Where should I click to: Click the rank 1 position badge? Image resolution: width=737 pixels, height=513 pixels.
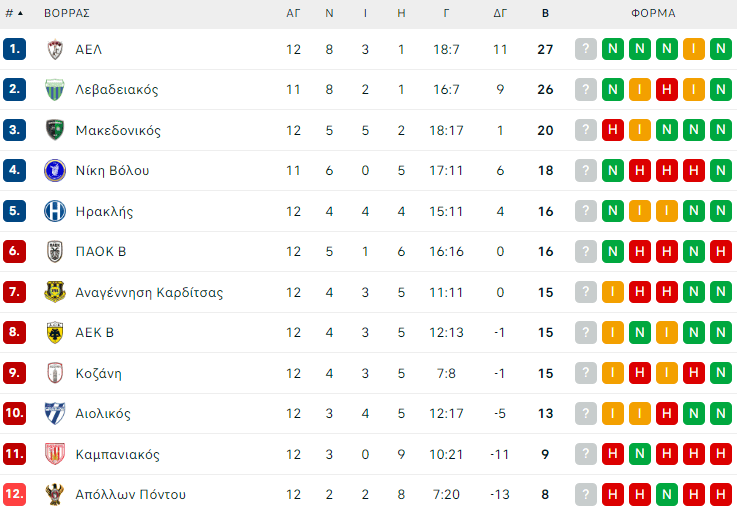14,49
